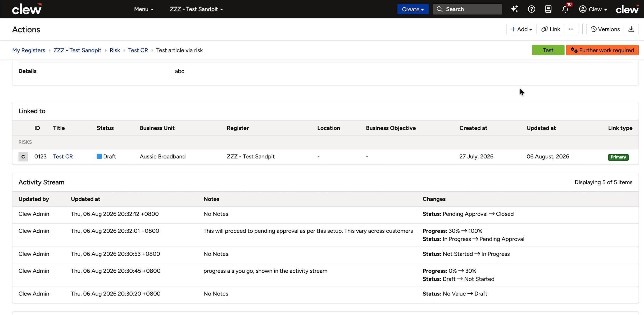Image resolution: width=644 pixels, height=315 pixels.
Task: Click the Business Unit column header
Action: pos(157,128)
